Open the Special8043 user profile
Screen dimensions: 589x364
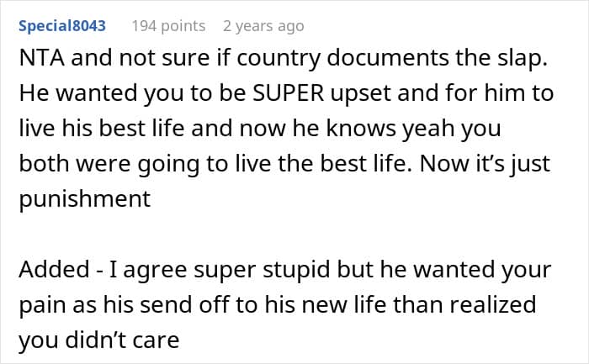(x=62, y=26)
